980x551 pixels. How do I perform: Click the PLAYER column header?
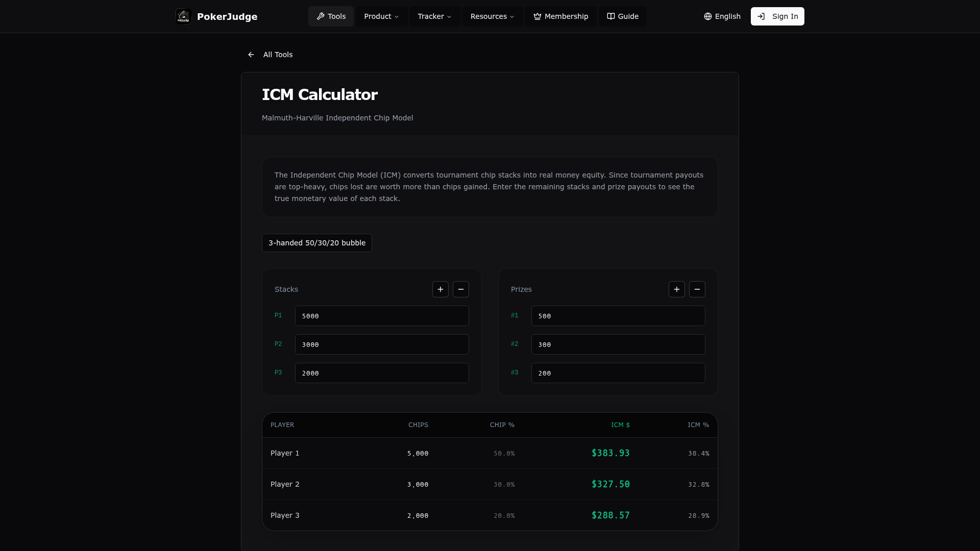tap(282, 425)
